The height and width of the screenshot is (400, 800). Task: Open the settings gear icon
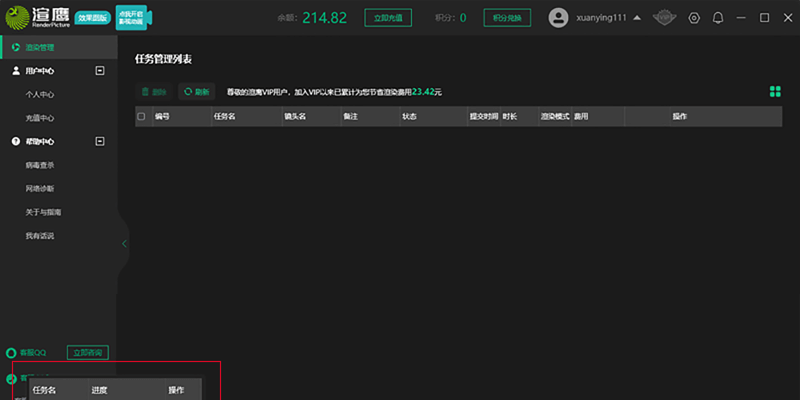click(x=694, y=18)
